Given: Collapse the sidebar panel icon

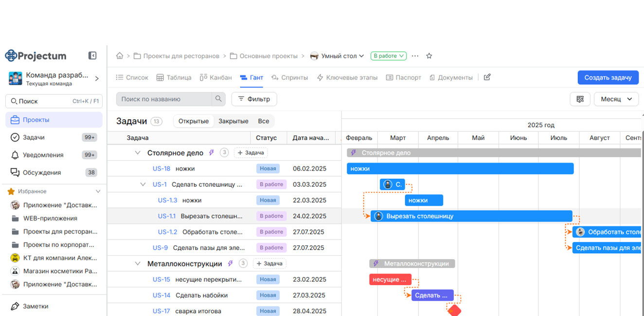Looking at the screenshot, I should [x=92, y=56].
